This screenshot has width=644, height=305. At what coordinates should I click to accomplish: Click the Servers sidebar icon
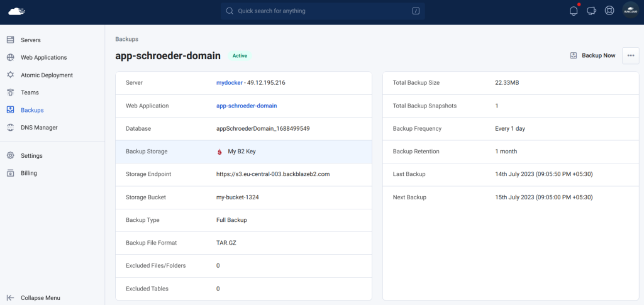(11, 40)
